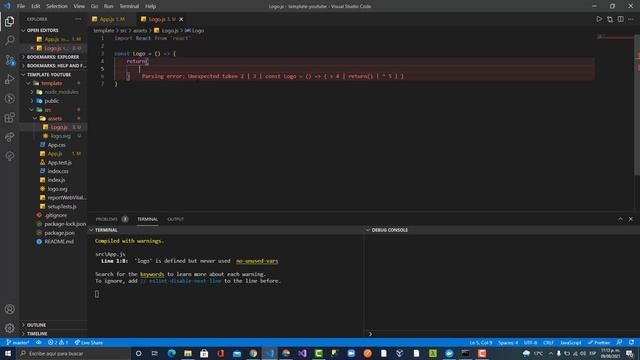Viewport: 640px width, 360px height.
Task: Open the Source Control view
Action: pyautogui.click(x=9, y=60)
